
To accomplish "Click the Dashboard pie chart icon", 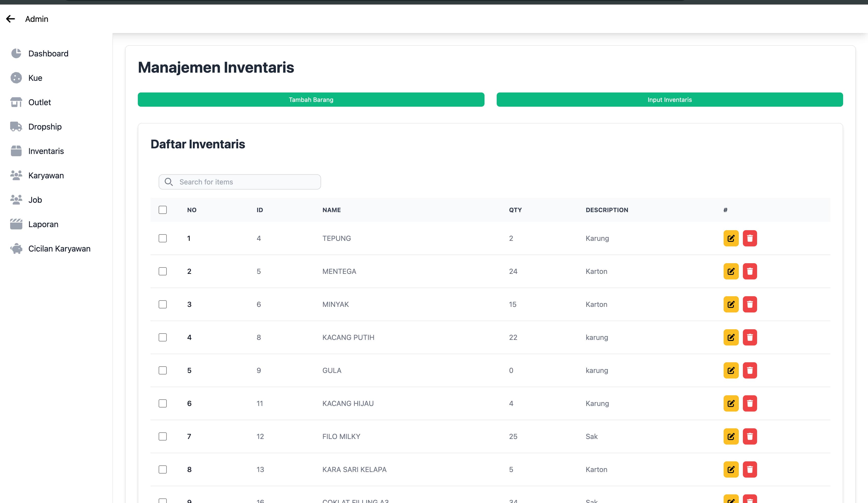I will click(16, 53).
